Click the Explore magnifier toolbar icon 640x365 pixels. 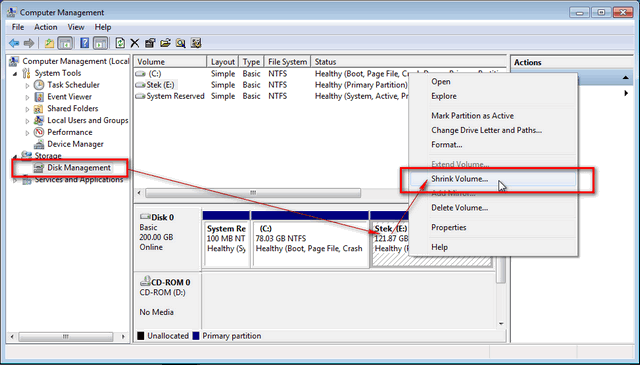180,43
